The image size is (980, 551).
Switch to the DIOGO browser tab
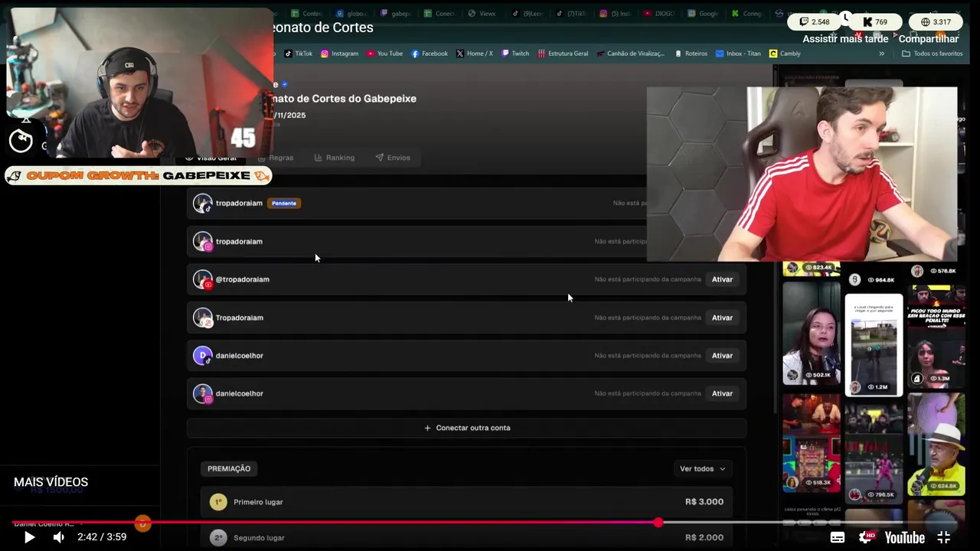pos(659,13)
